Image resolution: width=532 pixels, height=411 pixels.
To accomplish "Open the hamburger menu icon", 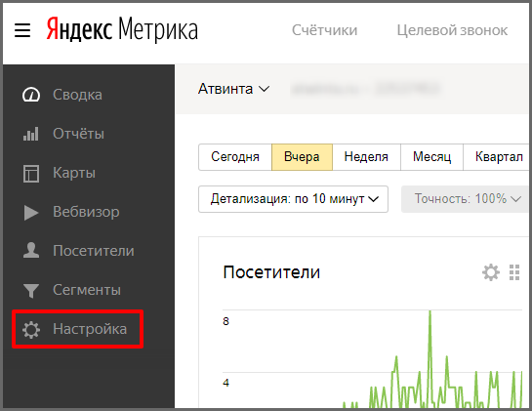I will [22, 30].
